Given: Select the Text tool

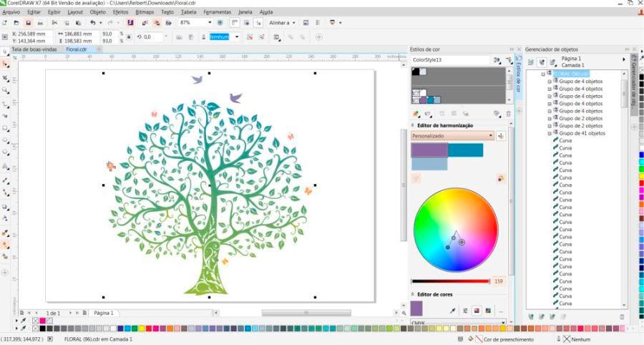Looking at the screenshot, I should pyautogui.click(x=5, y=166).
